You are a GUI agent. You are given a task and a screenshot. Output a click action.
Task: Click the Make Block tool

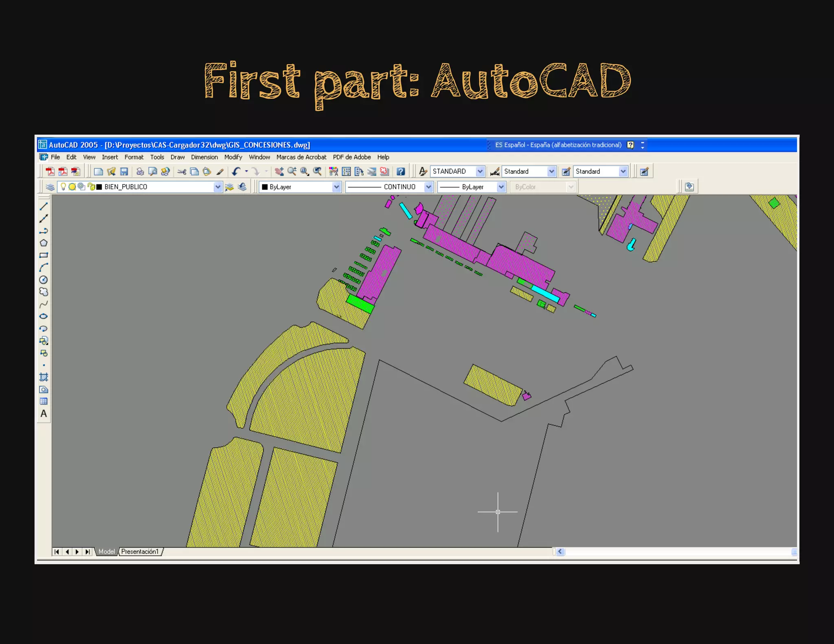(44, 353)
